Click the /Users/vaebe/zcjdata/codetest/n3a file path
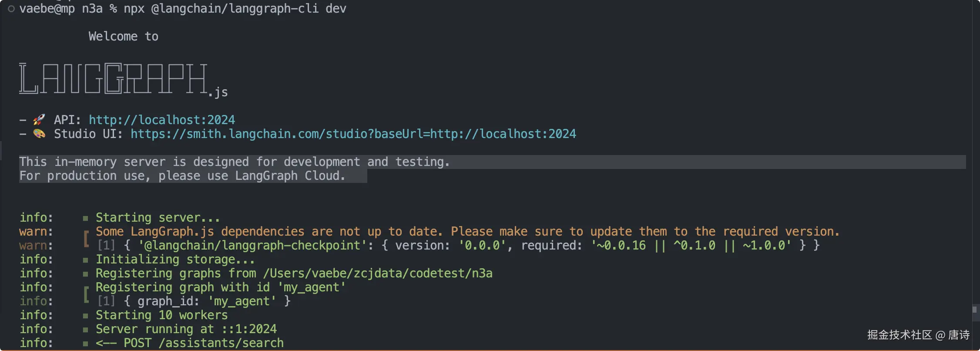Viewport: 980px width, 351px height. 378,273
